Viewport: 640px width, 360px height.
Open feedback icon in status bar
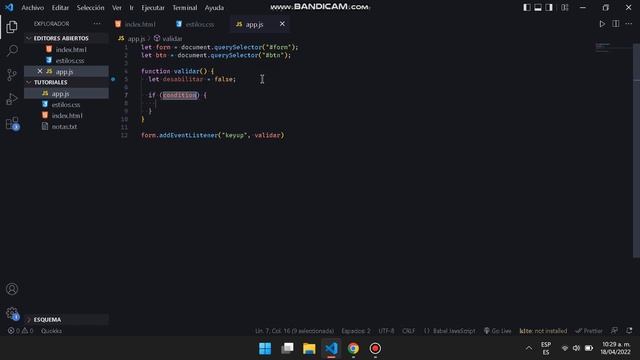pos(614,331)
